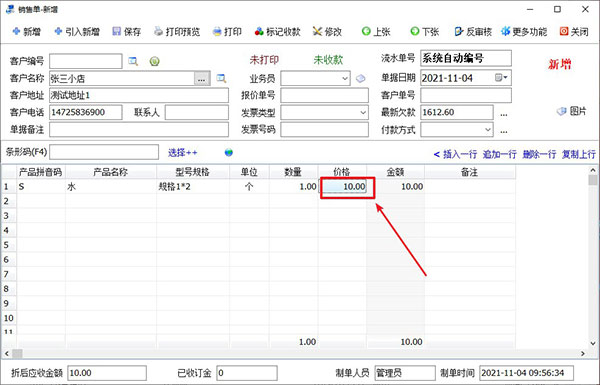Go to next order with 下张

(x=424, y=31)
